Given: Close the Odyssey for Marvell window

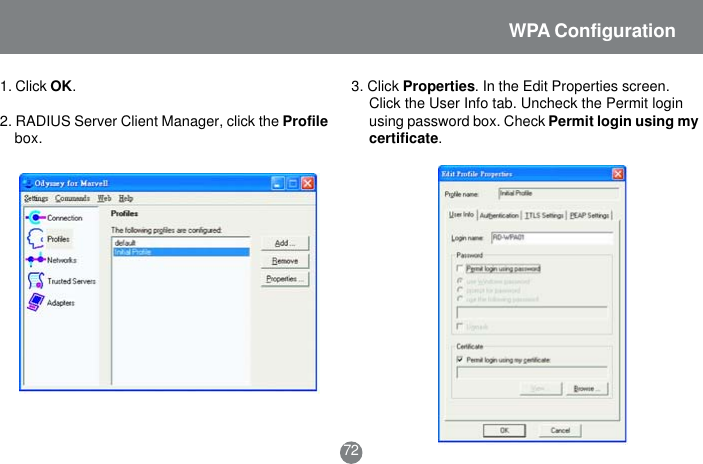Looking at the screenshot, I should point(308,183).
